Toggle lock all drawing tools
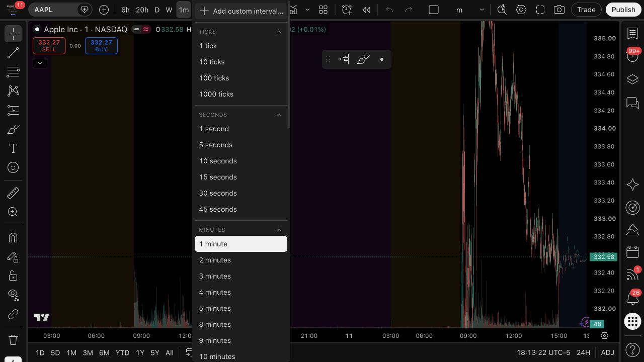The height and width of the screenshot is (362, 644). [13, 276]
